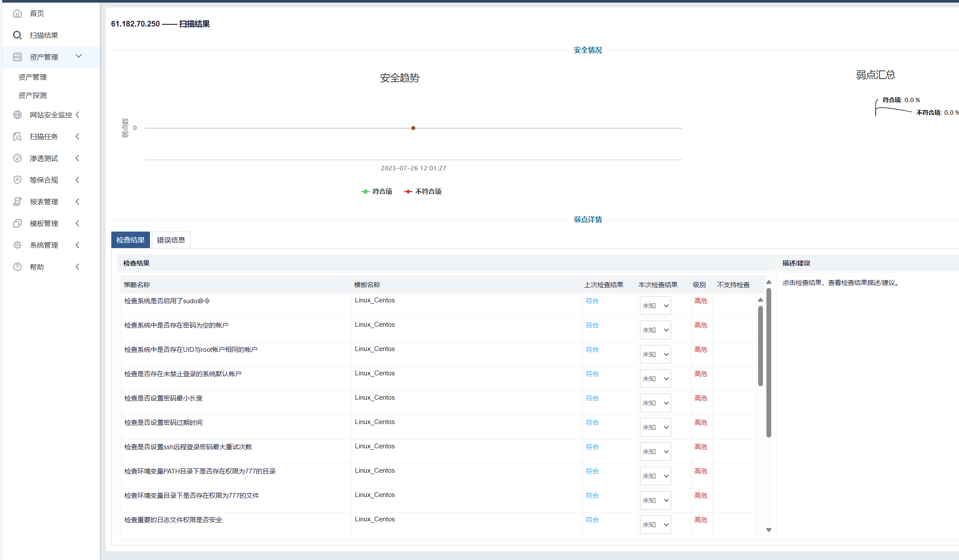Click 符合 link in the 密码为空 row

click(592, 325)
